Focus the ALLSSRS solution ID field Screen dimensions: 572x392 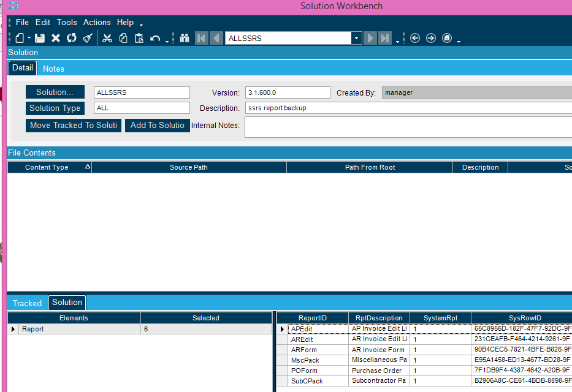pos(142,92)
